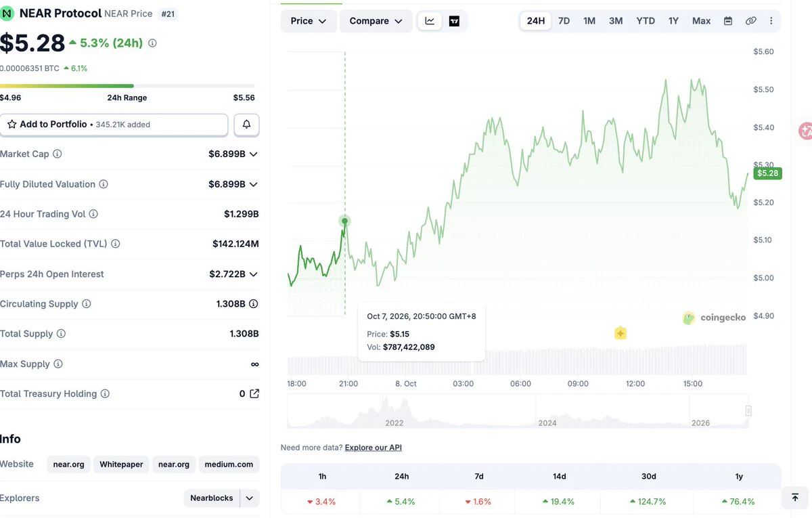Copy chart link icon

[750, 21]
